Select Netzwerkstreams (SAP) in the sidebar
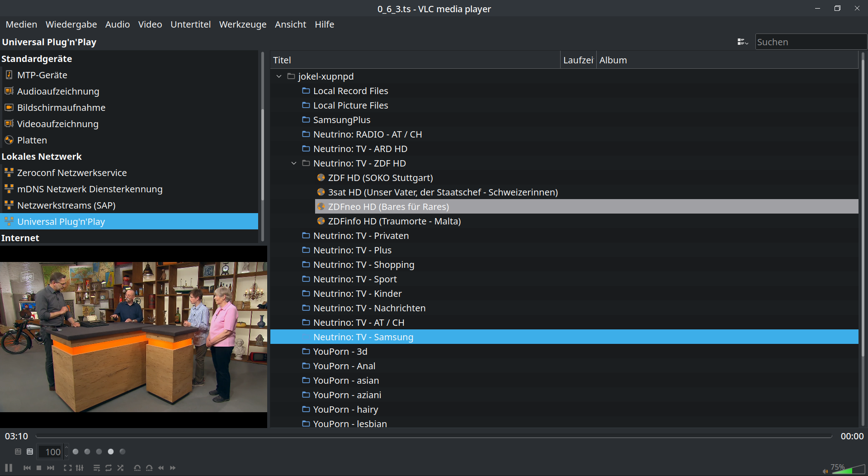868x476 pixels. [66, 205]
